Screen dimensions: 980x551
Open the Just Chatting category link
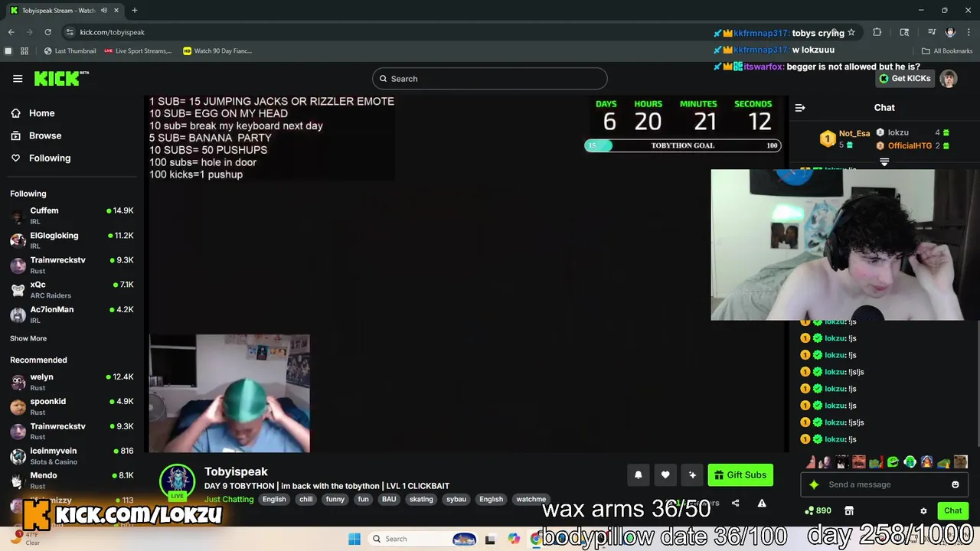tap(229, 500)
